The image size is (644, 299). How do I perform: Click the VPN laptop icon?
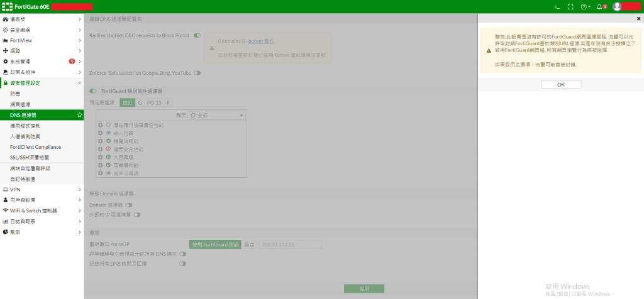(5, 190)
